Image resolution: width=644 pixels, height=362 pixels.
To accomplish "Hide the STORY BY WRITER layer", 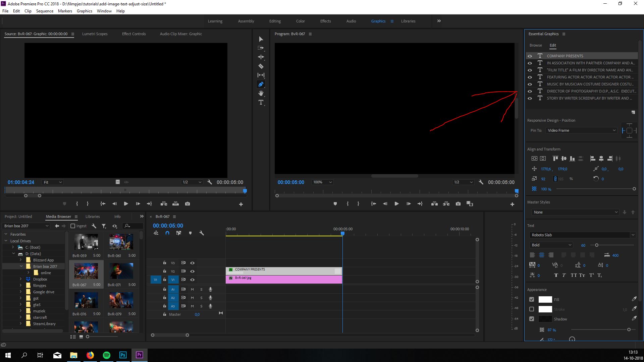I will (530, 98).
